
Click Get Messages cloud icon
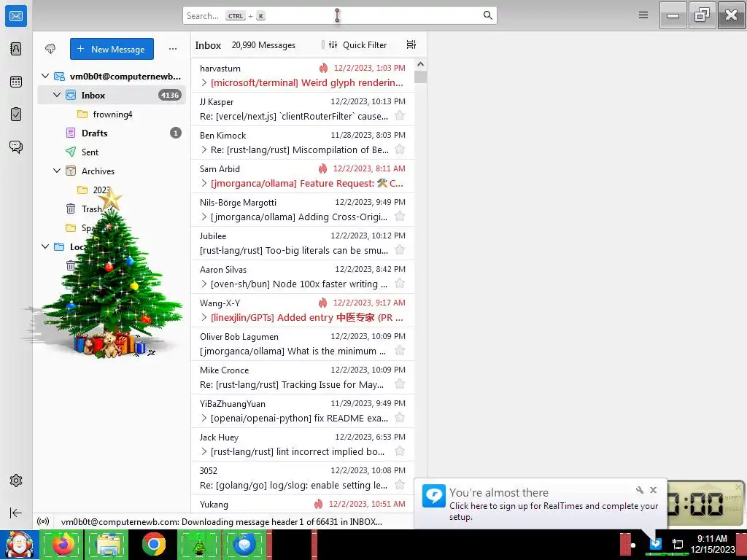[x=50, y=49]
